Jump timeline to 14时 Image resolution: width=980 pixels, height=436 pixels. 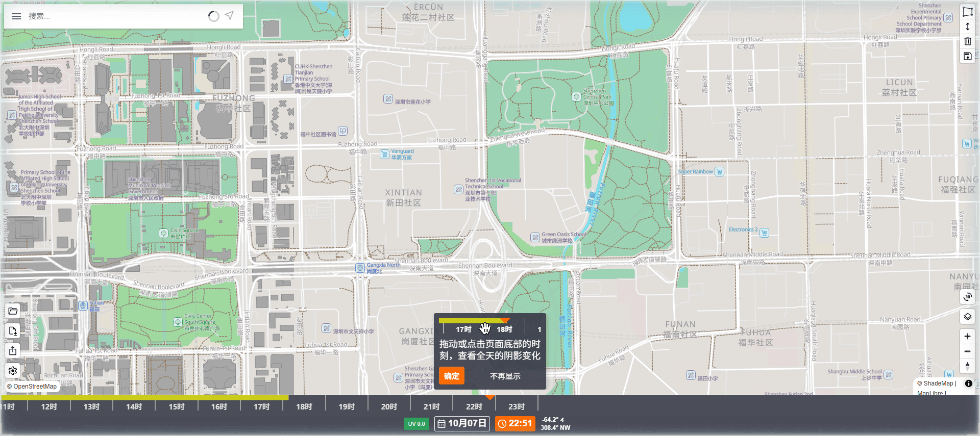click(x=134, y=406)
